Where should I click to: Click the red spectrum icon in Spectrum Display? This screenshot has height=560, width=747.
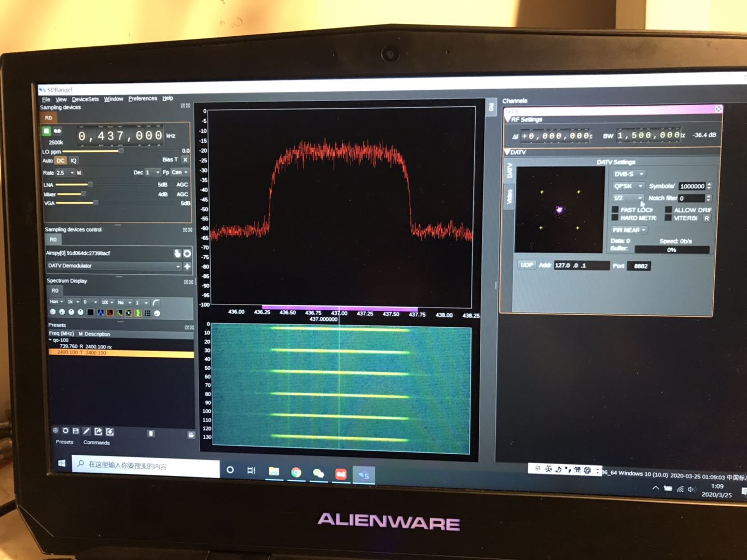[109, 312]
